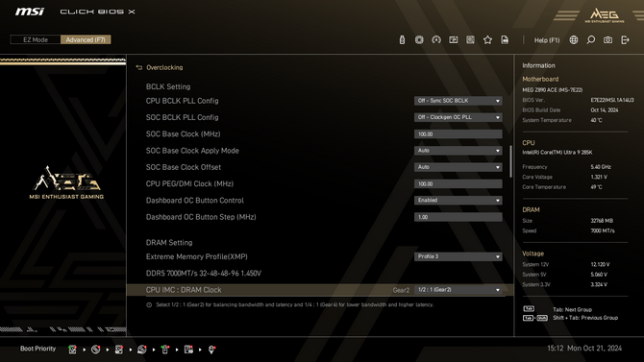This screenshot has width=644, height=362.
Task: Select the USB stick boot device icon
Action: pos(165,350)
